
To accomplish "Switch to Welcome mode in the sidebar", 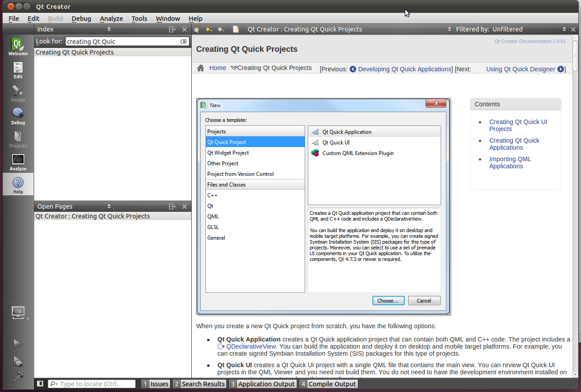I will (18, 47).
